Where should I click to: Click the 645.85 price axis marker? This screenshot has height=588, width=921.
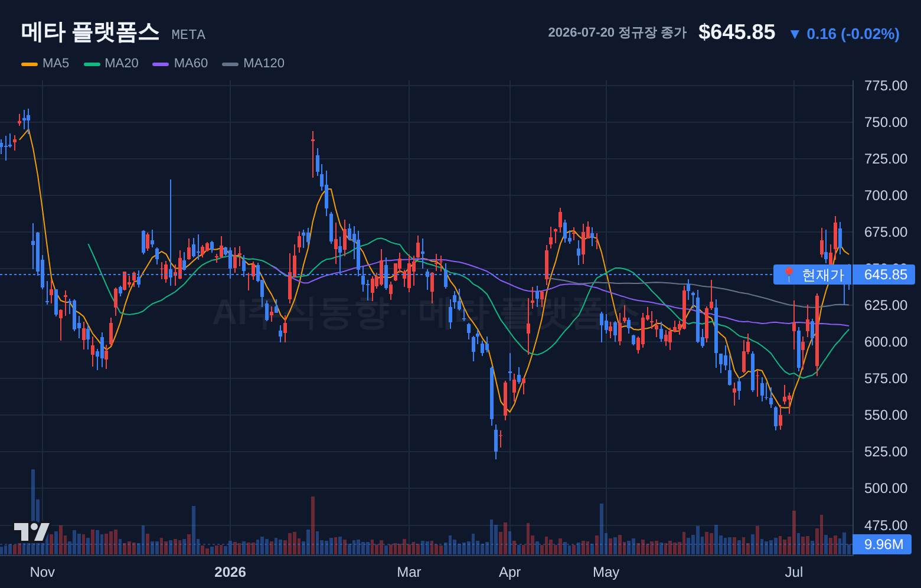coord(884,275)
